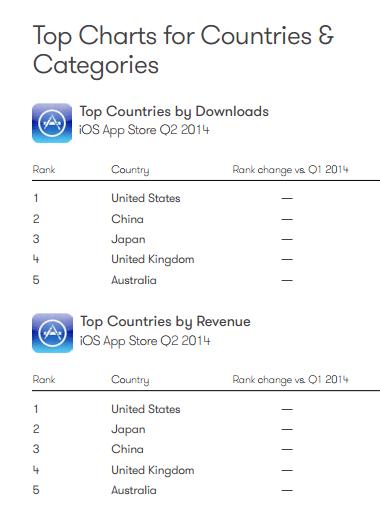This screenshot has width=380, height=510.
Task: Click the 'Top Countries by Downloads' heading
Action: tap(174, 112)
